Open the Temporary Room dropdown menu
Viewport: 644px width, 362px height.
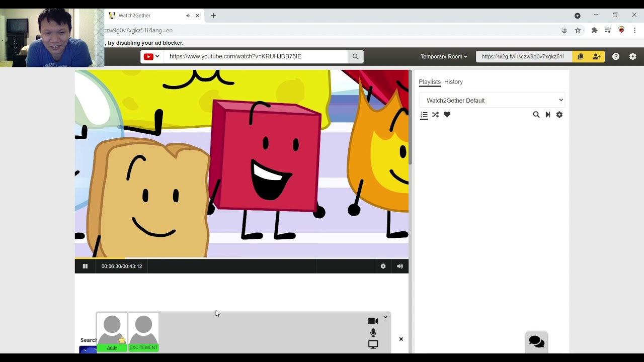pos(444,56)
